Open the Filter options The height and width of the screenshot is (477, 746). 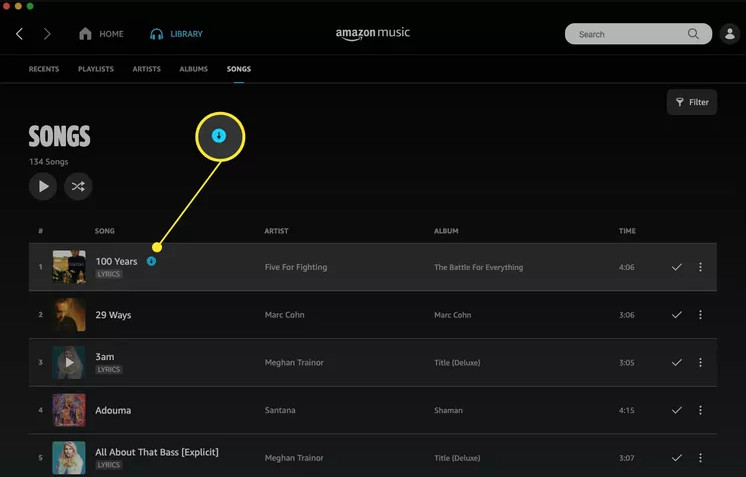[692, 102]
